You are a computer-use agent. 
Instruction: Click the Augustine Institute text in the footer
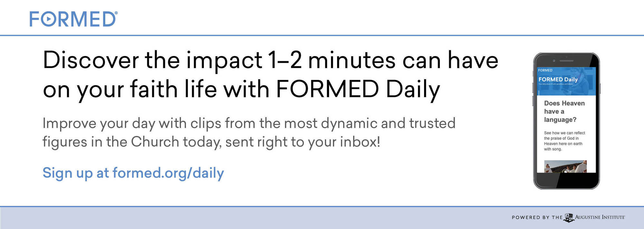tap(600, 217)
